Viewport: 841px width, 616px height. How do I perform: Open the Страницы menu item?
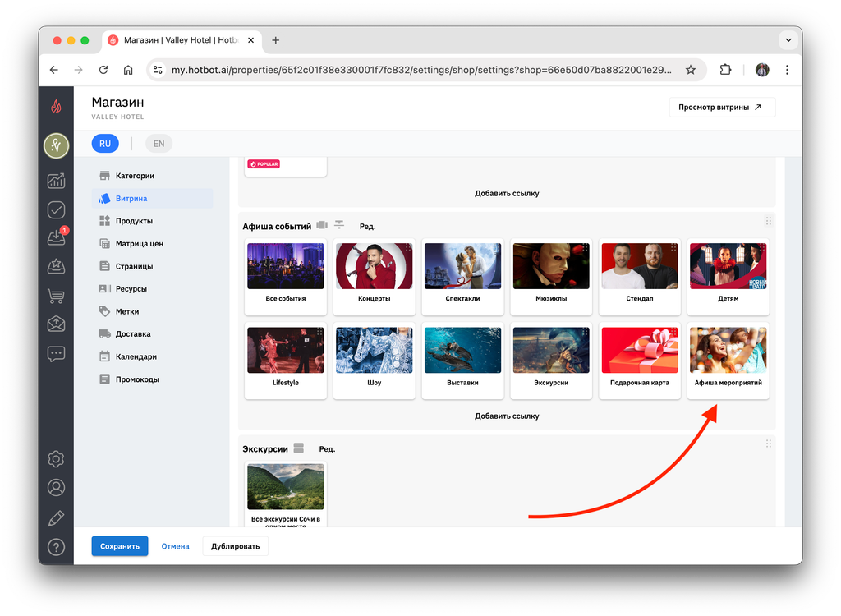tap(152, 266)
